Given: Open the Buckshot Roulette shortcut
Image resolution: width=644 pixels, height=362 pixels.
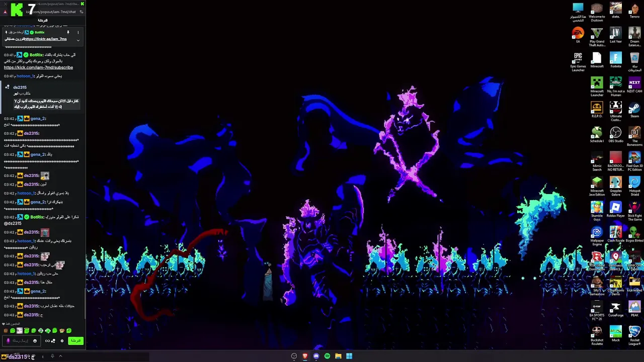Looking at the screenshot, I should 597,335.
